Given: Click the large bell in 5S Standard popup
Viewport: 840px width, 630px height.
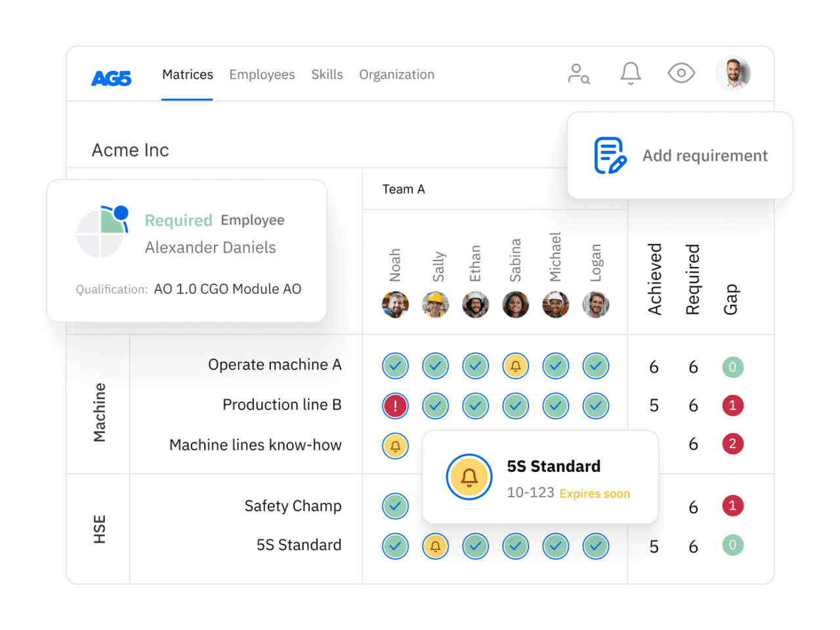Looking at the screenshot, I should [469, 477].
